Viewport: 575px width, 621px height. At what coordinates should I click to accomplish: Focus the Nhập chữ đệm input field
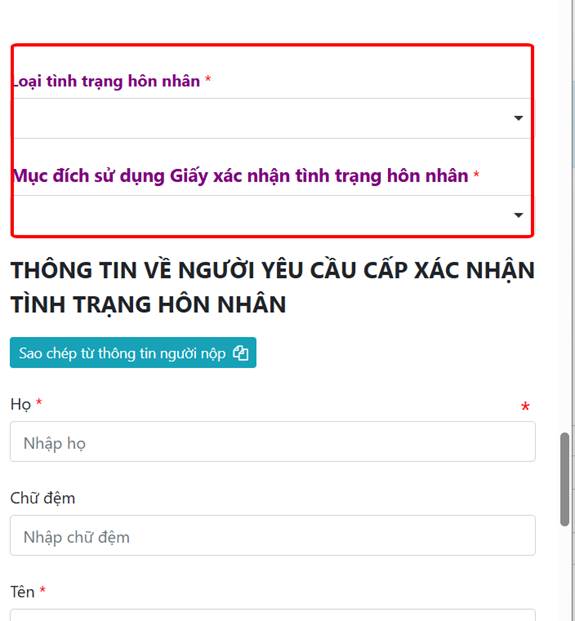point(273,535)
